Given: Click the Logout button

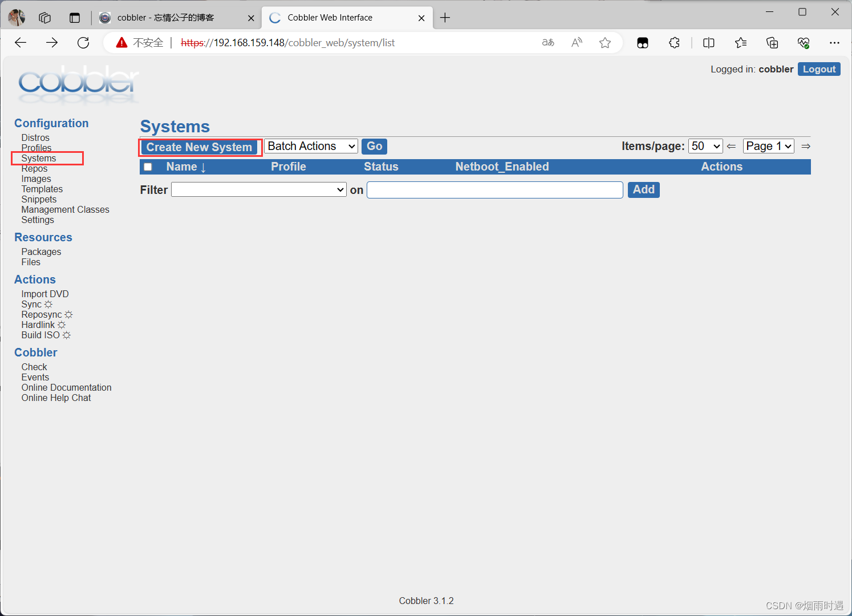Looking at the screenshot, I should pyautogui.click(x=819, y=69).
